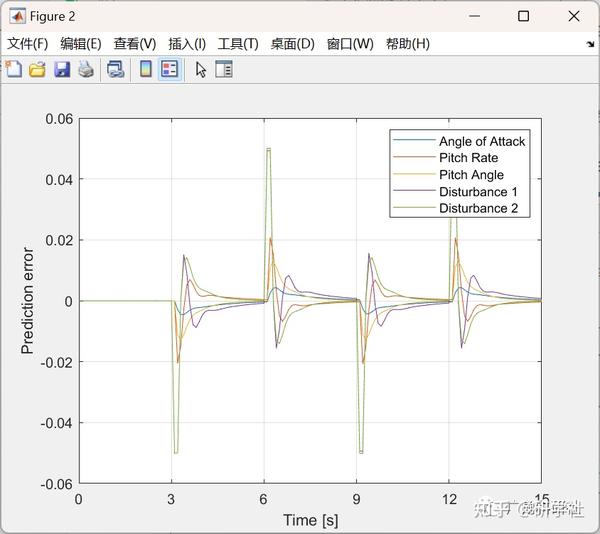
Task: Open the 窗口(W) menu
Action: [x=350, y=44]
